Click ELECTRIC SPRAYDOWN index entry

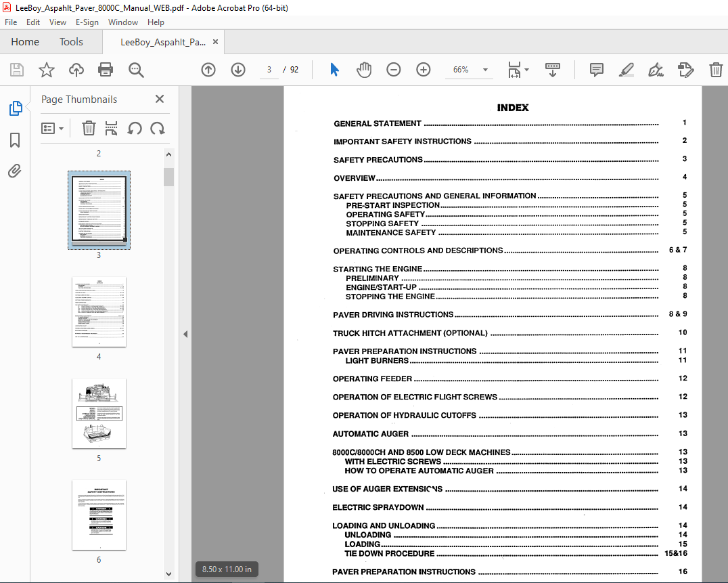378,507
